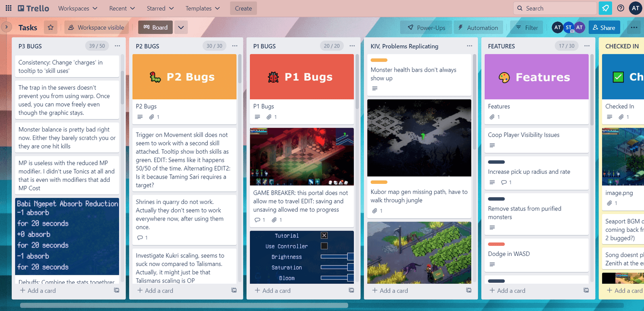Open the Monster health bars card
This screenshot has height=311, width=644.
419,75
